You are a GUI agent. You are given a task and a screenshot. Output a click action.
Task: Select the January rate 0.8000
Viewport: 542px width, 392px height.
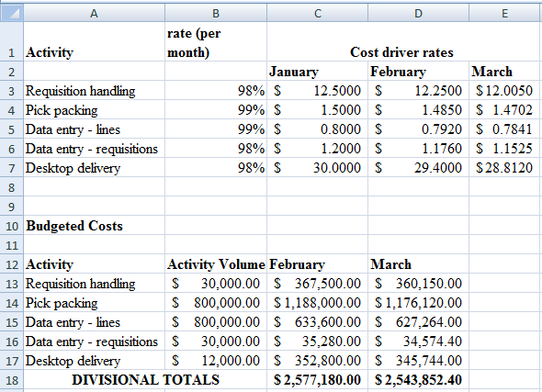pyautogui.click(x=317, y=129)
